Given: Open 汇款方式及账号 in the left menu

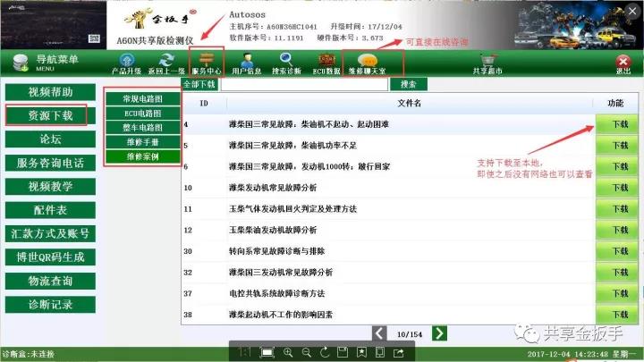Looking at the screenshot, I should (x=50, y=233).
